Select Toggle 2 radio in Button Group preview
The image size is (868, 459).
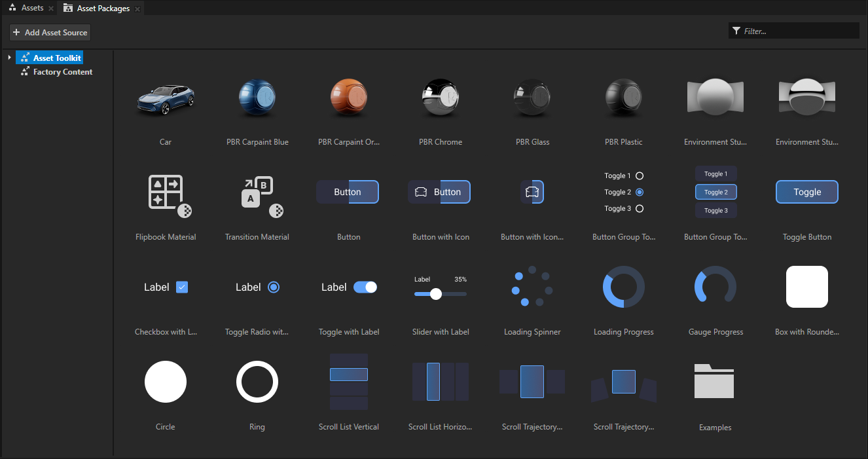(x=640, y=192)
